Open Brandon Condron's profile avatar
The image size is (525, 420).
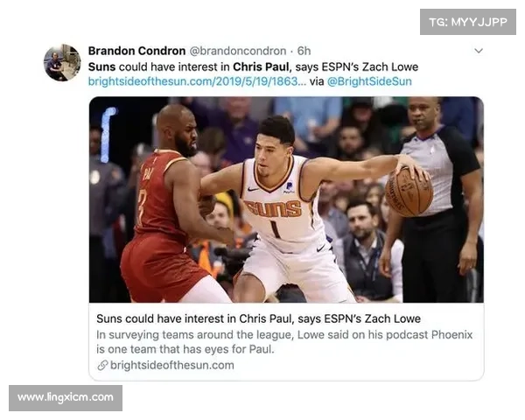[x=62, y=63]
